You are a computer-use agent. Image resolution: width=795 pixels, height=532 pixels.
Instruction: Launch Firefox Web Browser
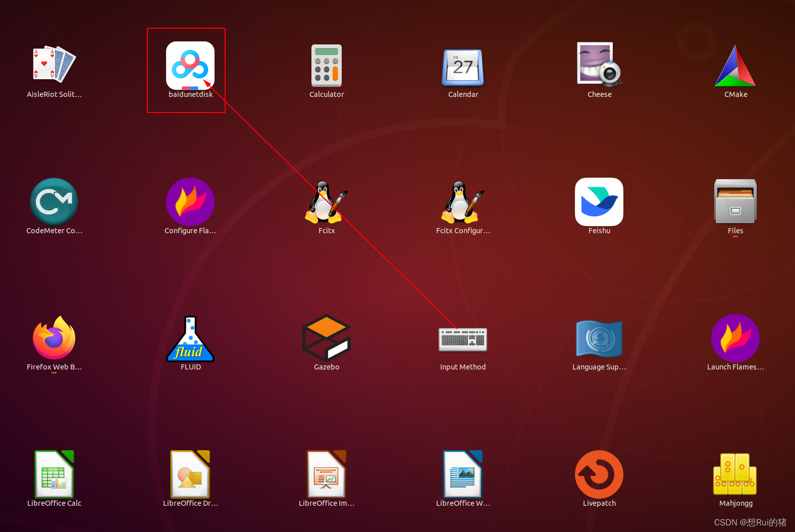pos(54,338)
